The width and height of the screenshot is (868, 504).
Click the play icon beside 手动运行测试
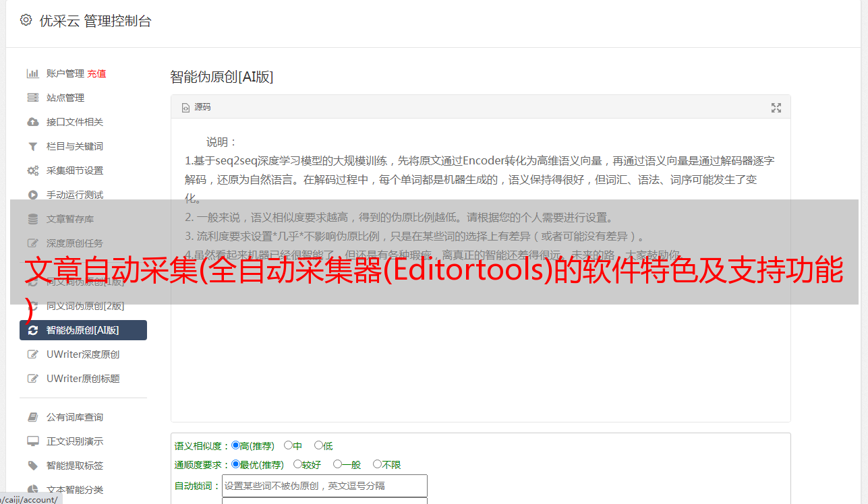(x=32, y=195)
